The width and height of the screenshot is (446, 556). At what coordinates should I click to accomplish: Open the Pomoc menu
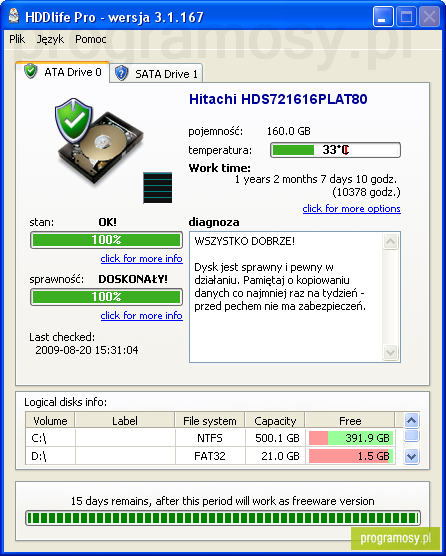pos(90,39)
